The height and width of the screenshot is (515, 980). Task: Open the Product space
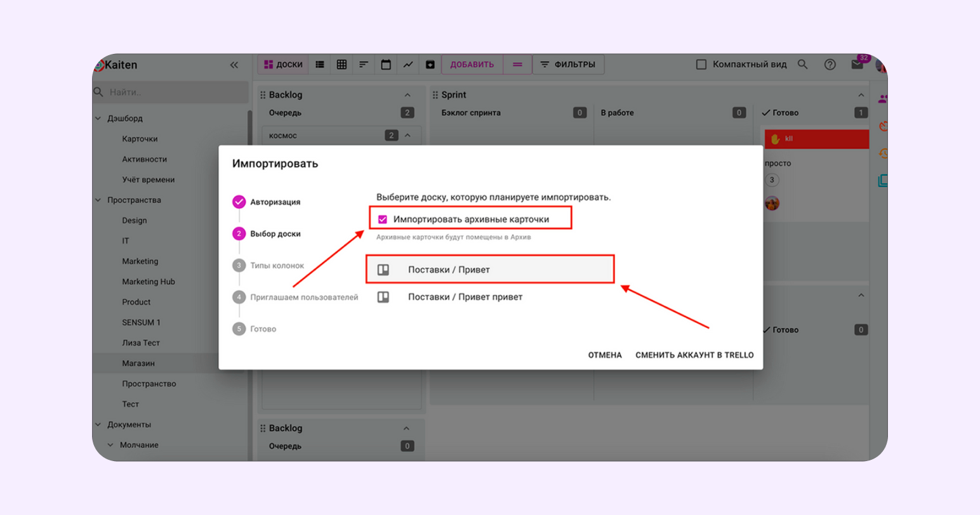[x=136, y=302]
